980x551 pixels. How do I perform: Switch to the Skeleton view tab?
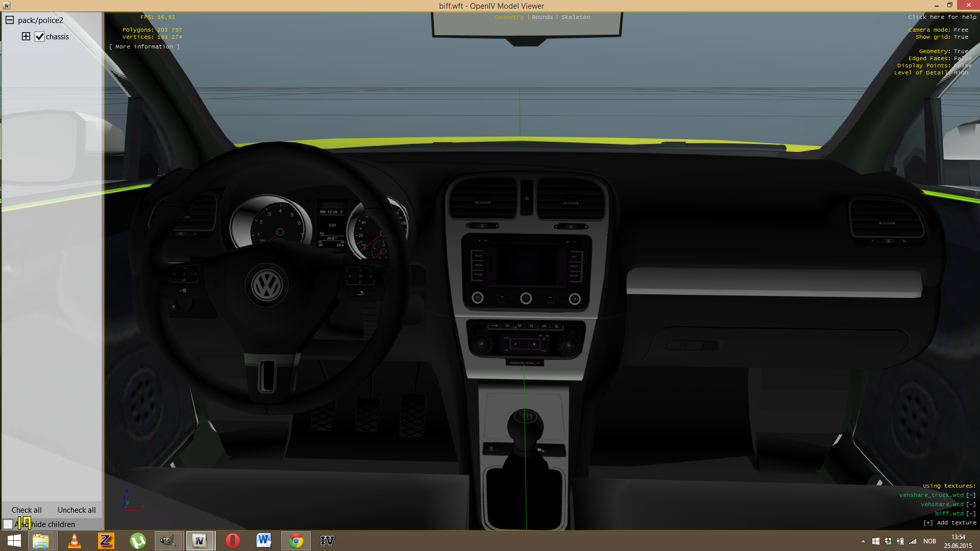[575, 17]
